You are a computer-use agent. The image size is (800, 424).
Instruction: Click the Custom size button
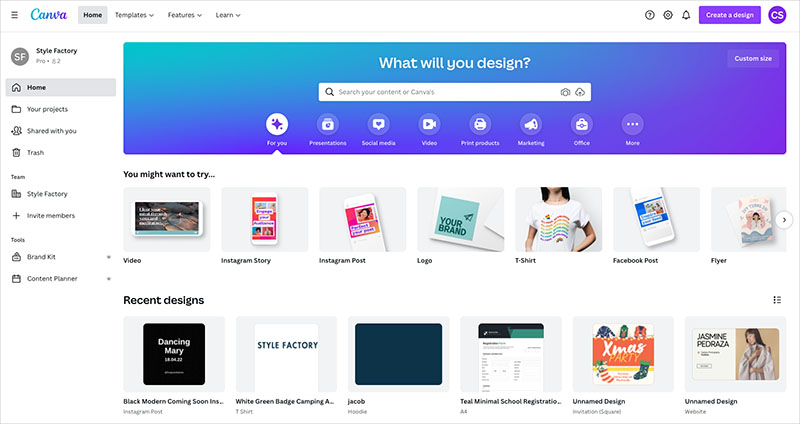point(753,59)
